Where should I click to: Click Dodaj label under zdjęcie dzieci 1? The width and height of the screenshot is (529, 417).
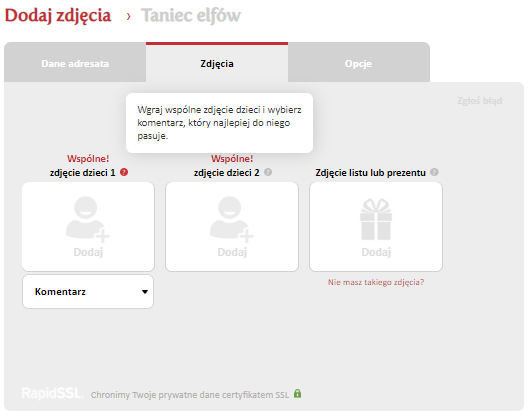(x=88, y=252)
